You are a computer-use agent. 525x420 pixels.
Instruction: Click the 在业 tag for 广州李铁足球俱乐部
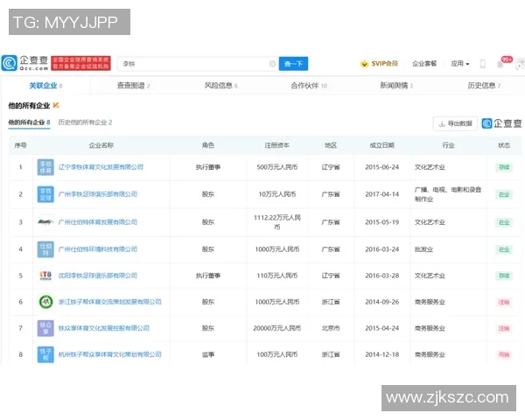tap(504, 194)
